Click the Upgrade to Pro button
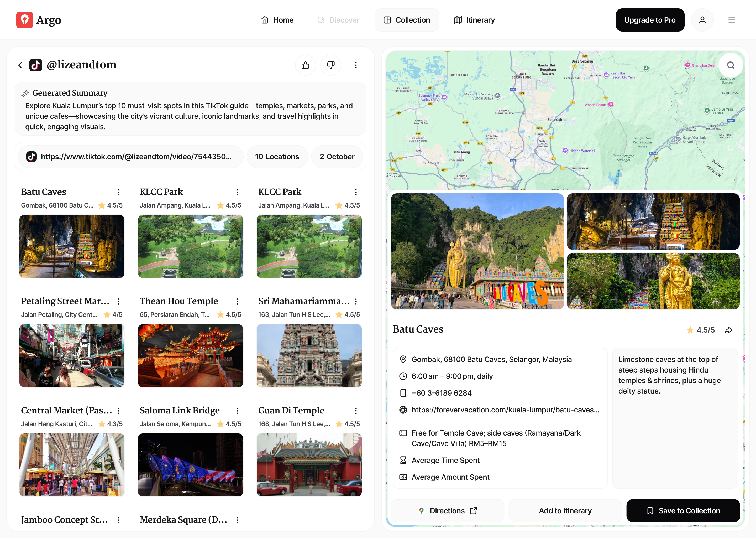Screen dimensions: 756x538 650,20
